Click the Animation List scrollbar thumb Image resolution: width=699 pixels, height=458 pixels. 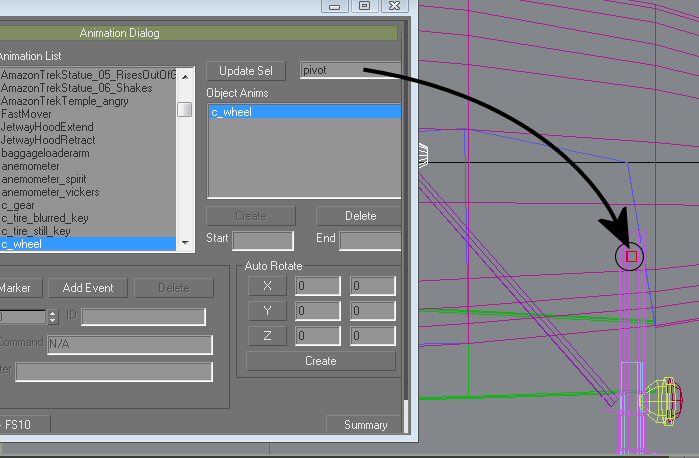click(x=184, y=110)
